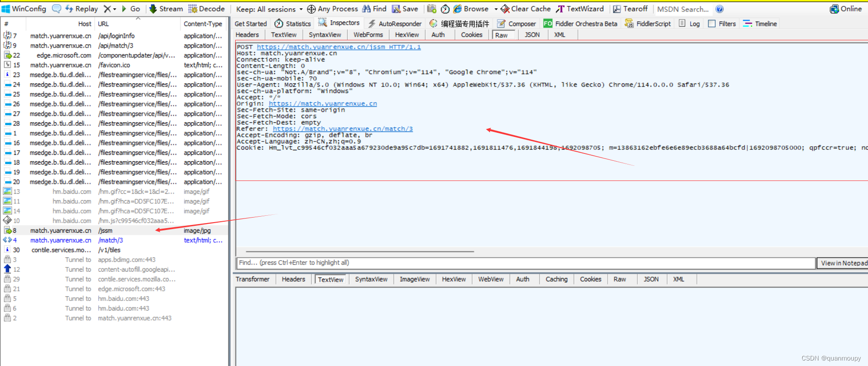
Task: Open the FiddlerScript tab
Action: click(x=648, y=24)
